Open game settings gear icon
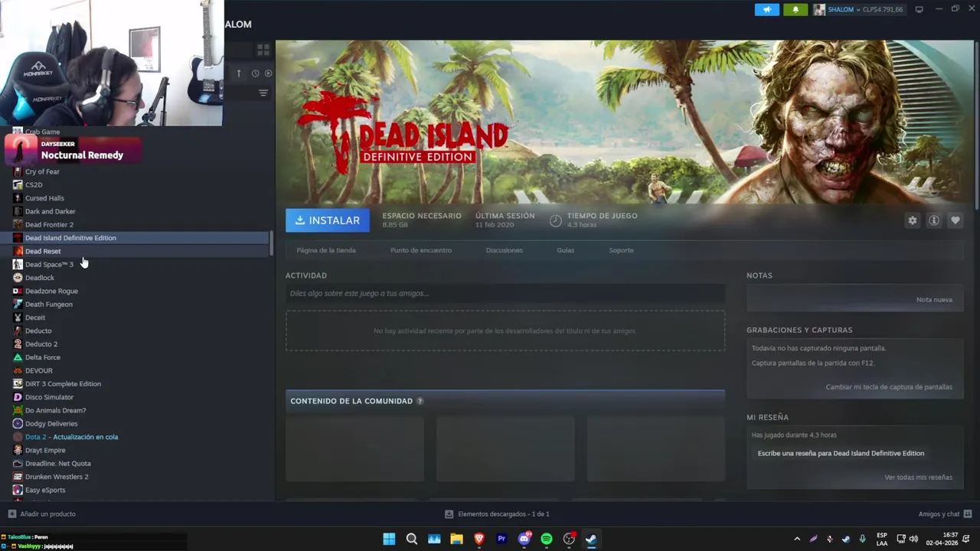Viewport: 980px width, 551px height. click(x=912, y=220)
